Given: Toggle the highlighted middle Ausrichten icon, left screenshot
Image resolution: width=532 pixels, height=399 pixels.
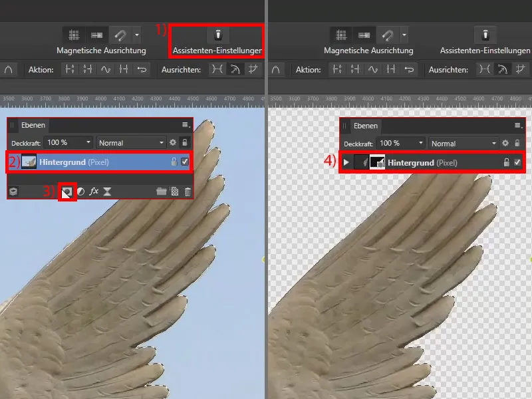Looking at the screenshot, I should tap(235, 69).
